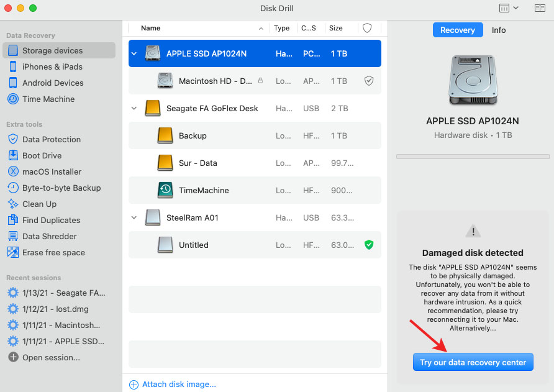Click shield protection column header
The height and width of the screenshot is (392, 554).
pos(367,28)
